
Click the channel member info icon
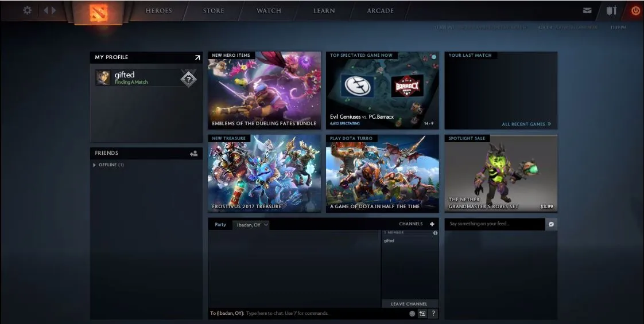tap(435, 233)
